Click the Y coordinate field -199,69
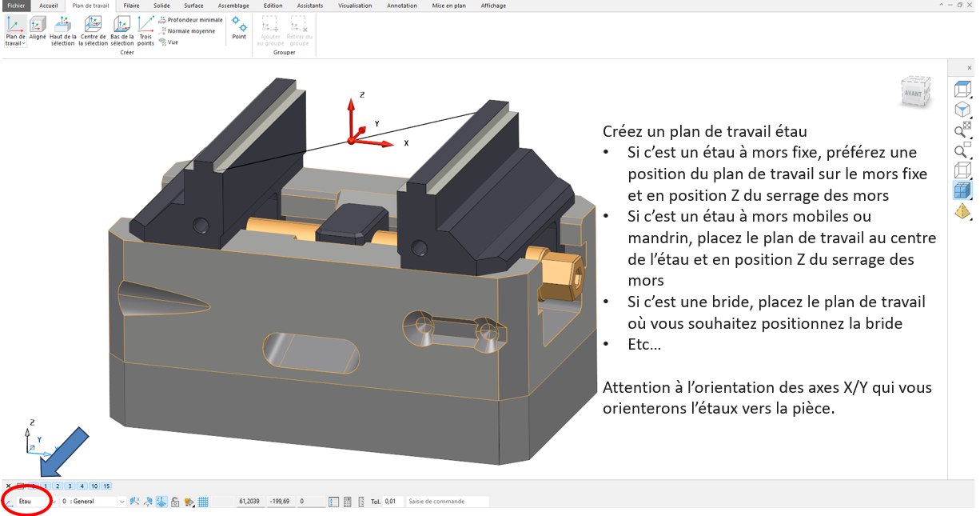The image size is (980, 516). (281, 502)
